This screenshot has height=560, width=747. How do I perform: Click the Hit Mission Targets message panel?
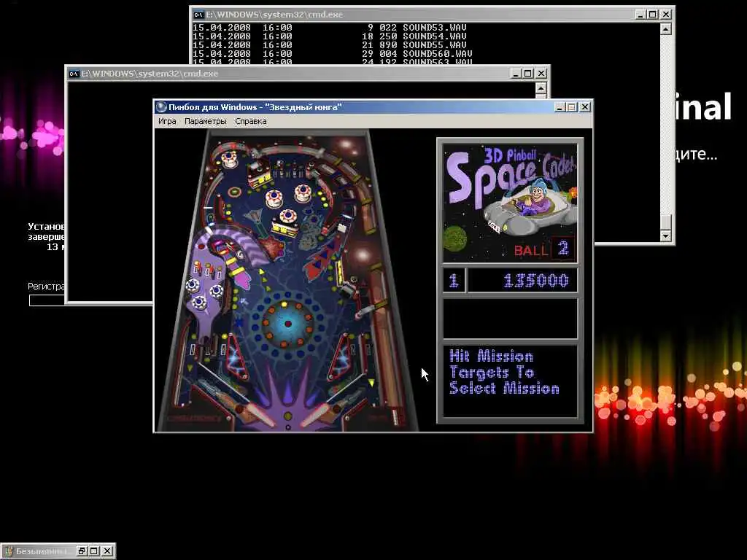(x=510, y=381)
